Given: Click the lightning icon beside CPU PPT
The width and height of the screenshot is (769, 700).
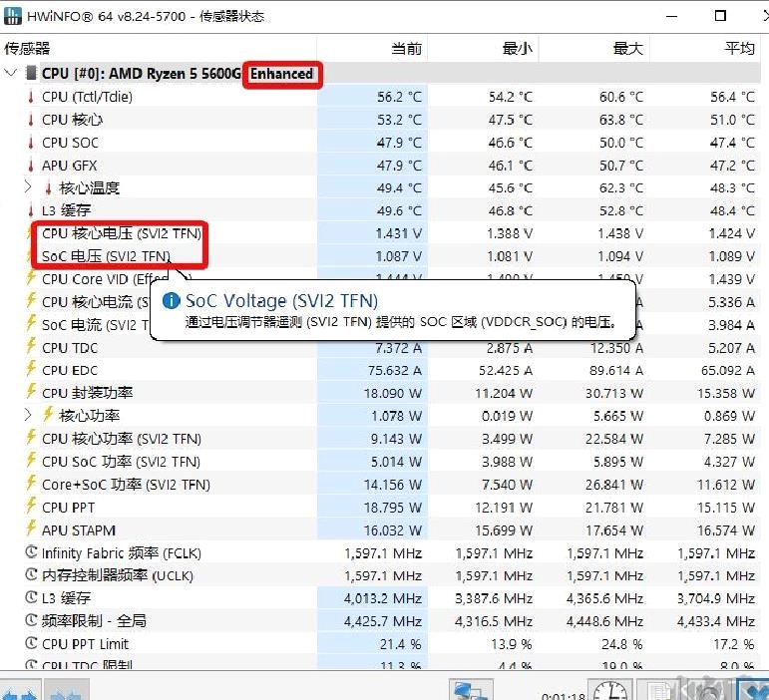Looking at the screenshot, I should click(x=31, y=507).
